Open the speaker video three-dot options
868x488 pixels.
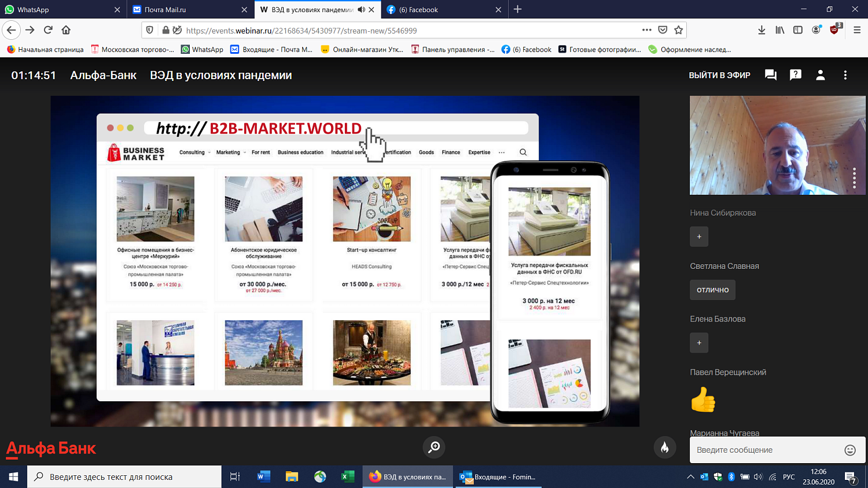coord(854,178)
